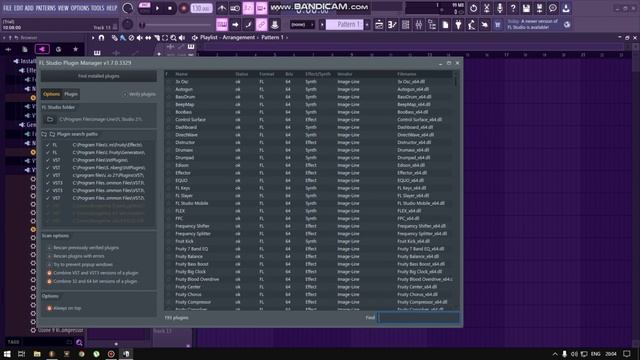640x360 pixels.
Task: Open the Playlist view icon
Action: click(x=379, y=25)
